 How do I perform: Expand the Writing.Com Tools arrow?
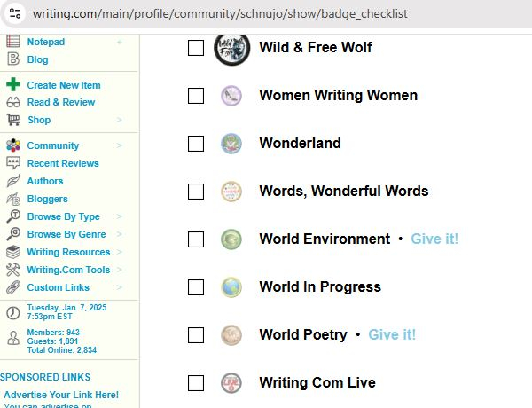[x=119, y=269]
